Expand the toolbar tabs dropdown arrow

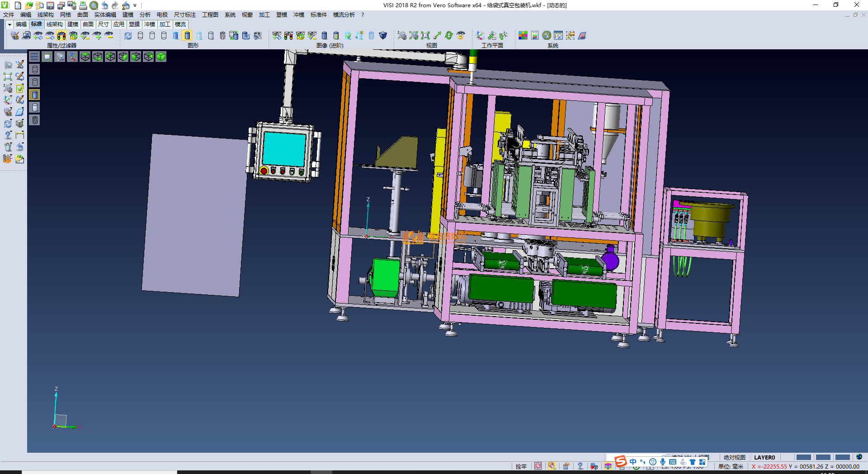click(9, 24)
